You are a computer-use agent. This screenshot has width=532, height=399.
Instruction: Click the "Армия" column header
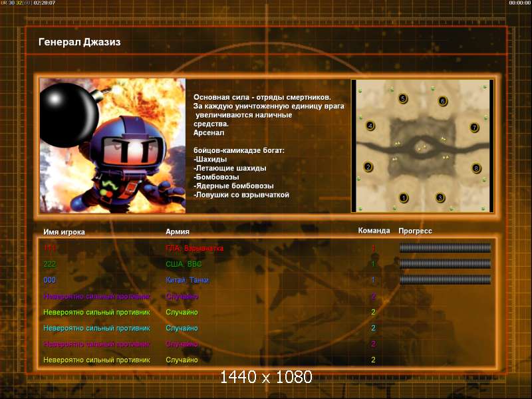click(x=178, y=231)
